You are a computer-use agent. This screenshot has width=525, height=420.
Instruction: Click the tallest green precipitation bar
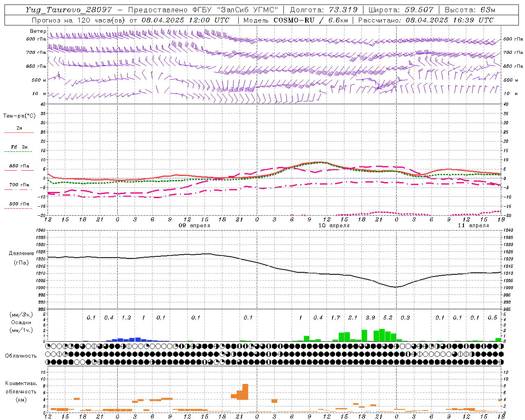[382, 335]
